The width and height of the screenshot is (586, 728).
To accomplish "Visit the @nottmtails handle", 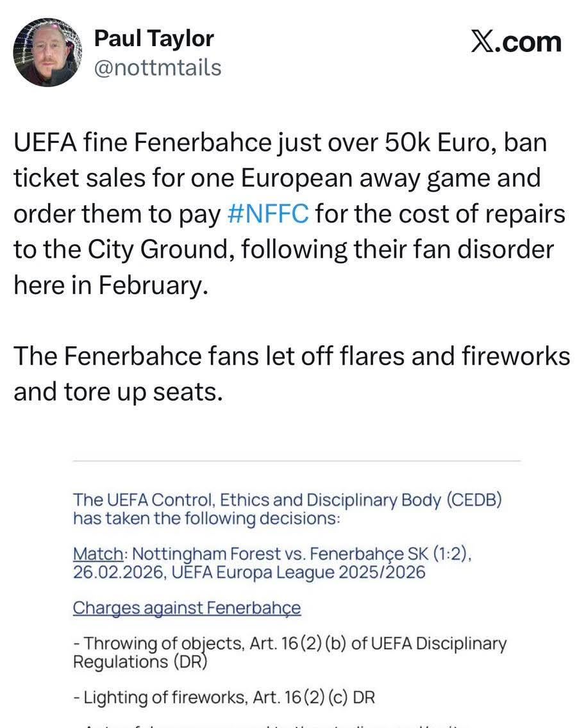I will 157,67.
